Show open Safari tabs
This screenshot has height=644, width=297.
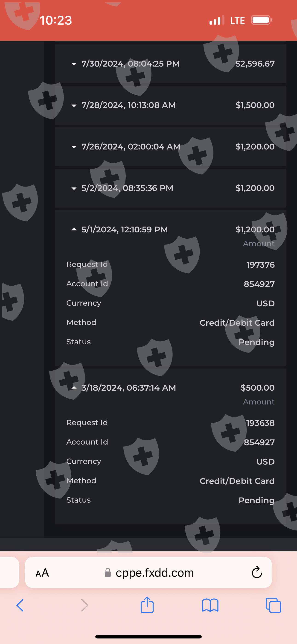tap(273, 605)
